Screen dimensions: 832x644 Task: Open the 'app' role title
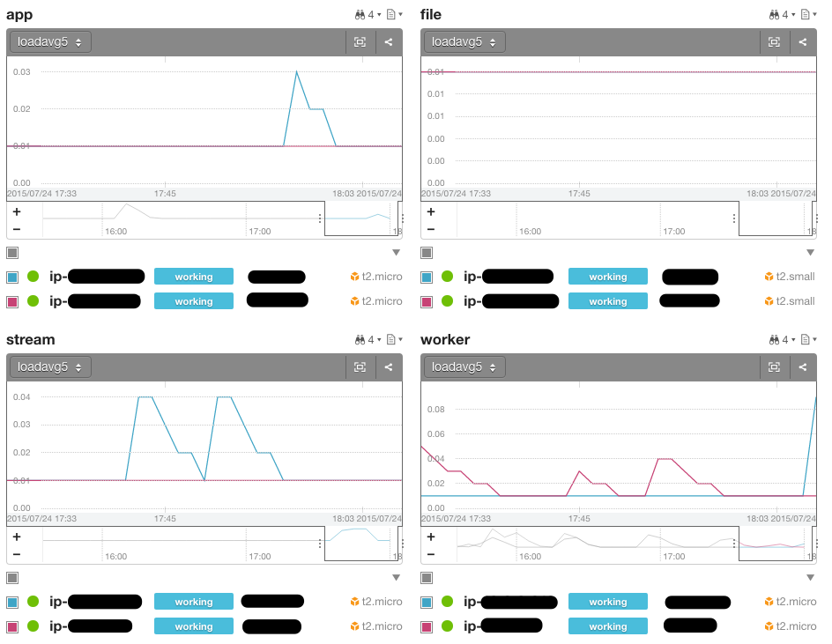tap(19, 15)
